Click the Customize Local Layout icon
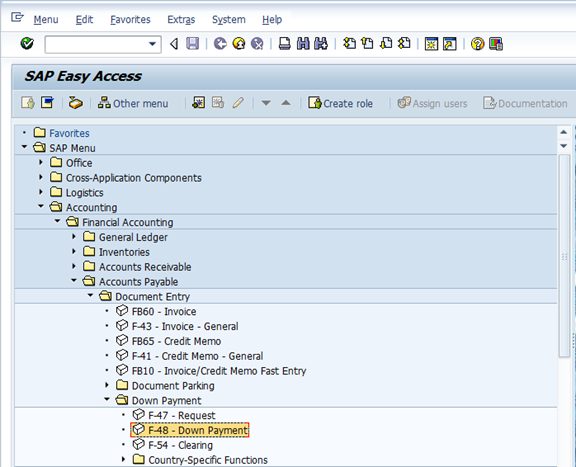The width and height of the screenshot is (576, 467). pyautogui.click(x=496, y=44)
